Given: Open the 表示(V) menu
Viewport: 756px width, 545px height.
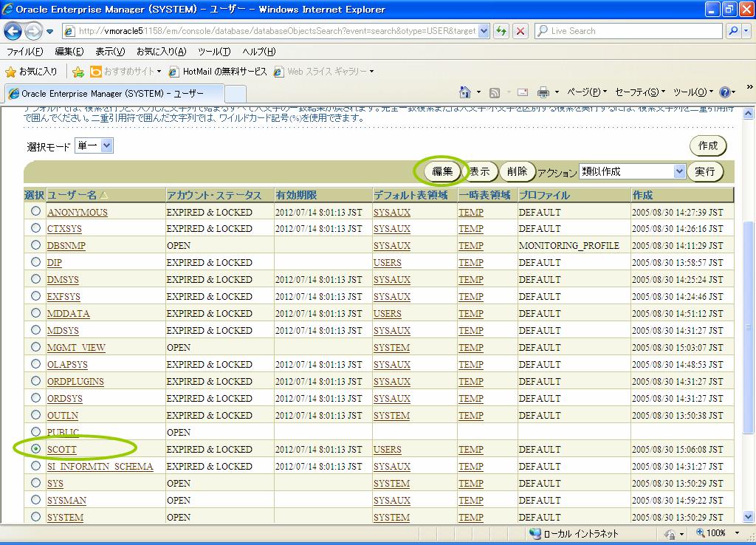Looking at the screenshot, I should (110, 52).
